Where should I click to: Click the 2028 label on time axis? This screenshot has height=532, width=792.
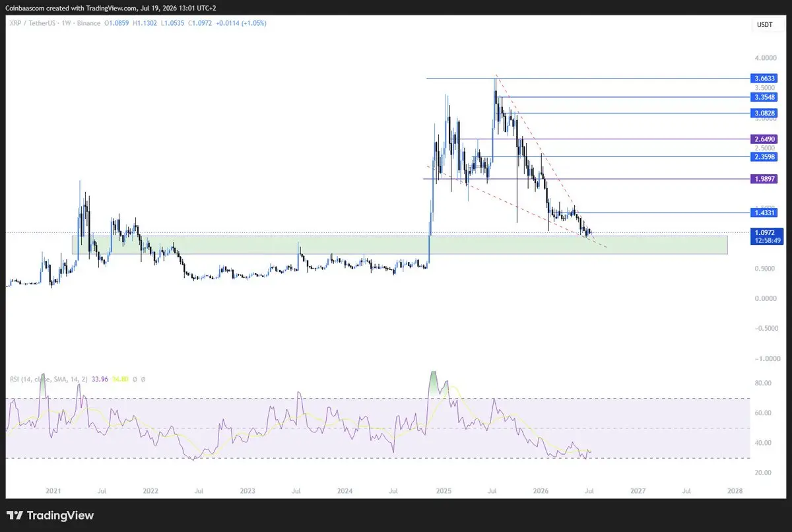[735, 491]
